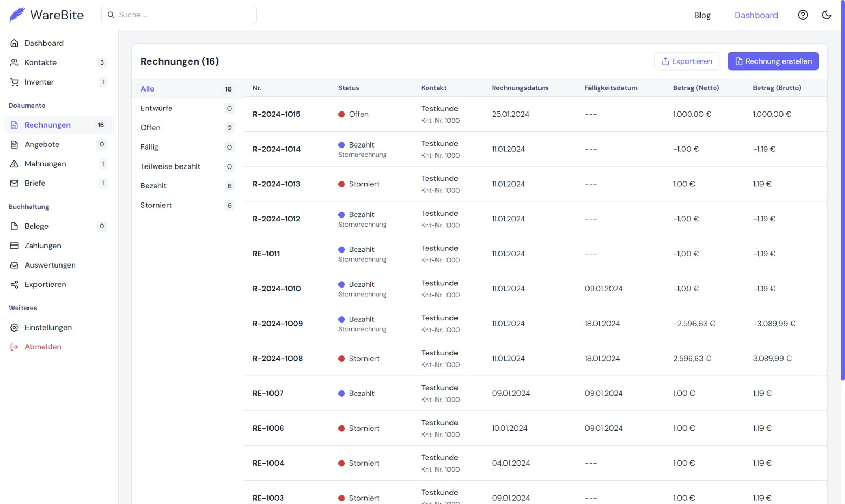This screenshot has width=845, height=504.
Task: Select the Fällig filter tab
Action: click(x=186, y=147)
